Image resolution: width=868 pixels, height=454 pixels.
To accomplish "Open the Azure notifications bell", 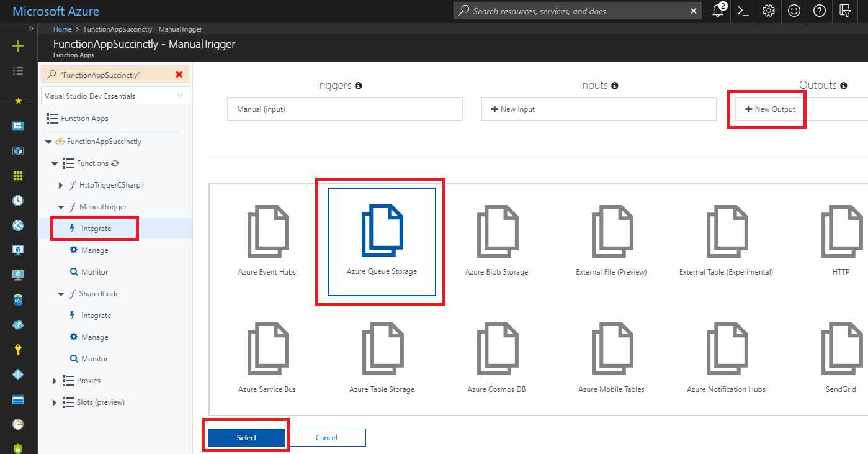I will 718,11.
